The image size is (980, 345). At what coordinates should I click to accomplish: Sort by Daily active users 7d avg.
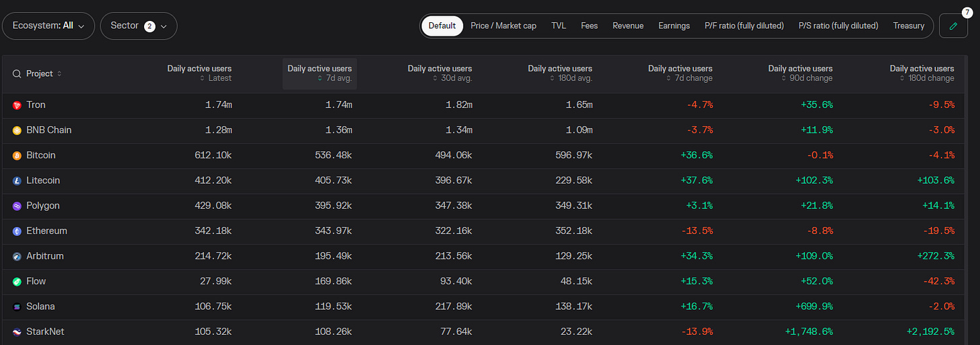pos(320,73)
